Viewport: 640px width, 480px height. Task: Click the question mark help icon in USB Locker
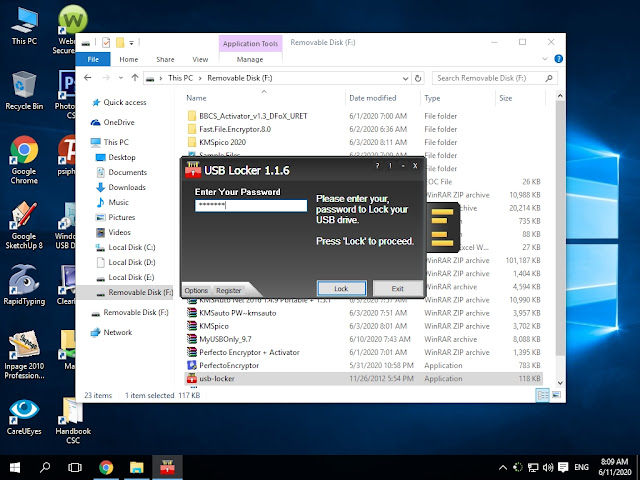click(x=378, y=166)
